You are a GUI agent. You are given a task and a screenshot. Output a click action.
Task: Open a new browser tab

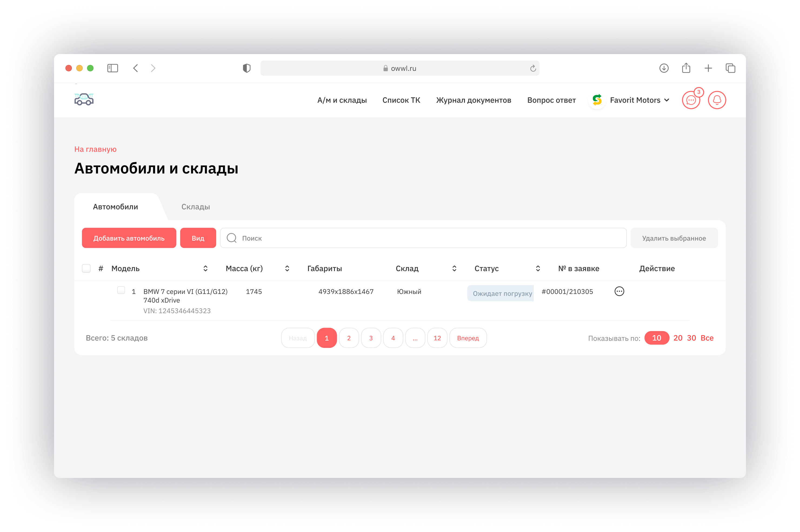(708, 68)
